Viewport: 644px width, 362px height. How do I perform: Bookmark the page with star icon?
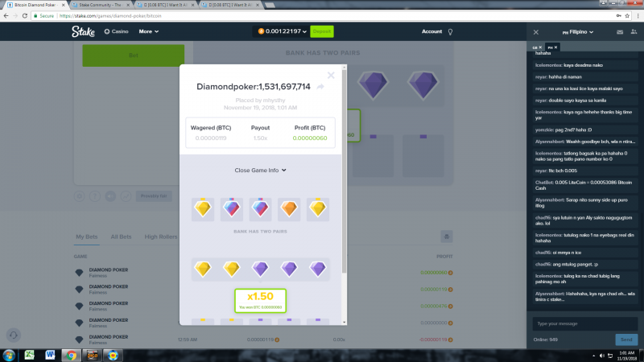(627, 15)
